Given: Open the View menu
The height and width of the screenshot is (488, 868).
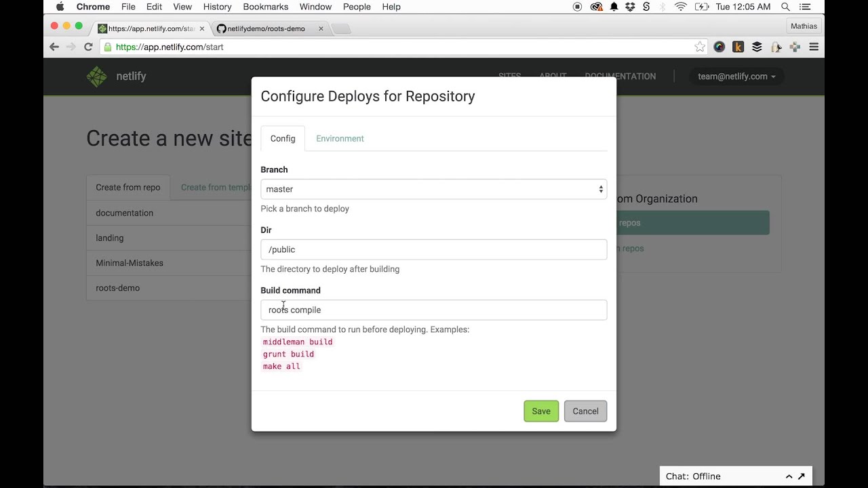Looking at the screenshot, I should [x=182, y=7].
